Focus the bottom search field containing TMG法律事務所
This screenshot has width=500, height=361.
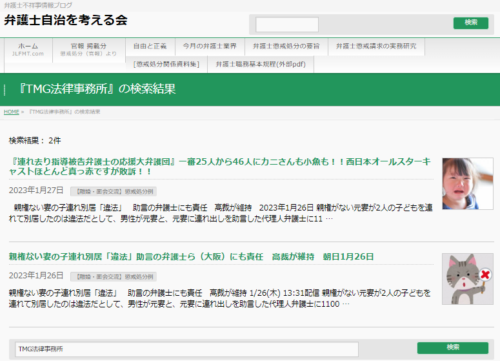click(x=187, y=349)
